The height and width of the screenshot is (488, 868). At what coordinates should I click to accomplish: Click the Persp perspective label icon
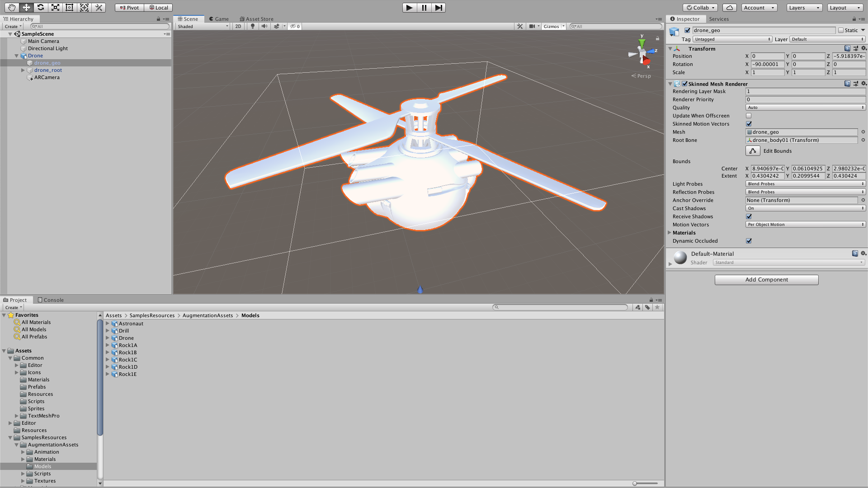643,75
